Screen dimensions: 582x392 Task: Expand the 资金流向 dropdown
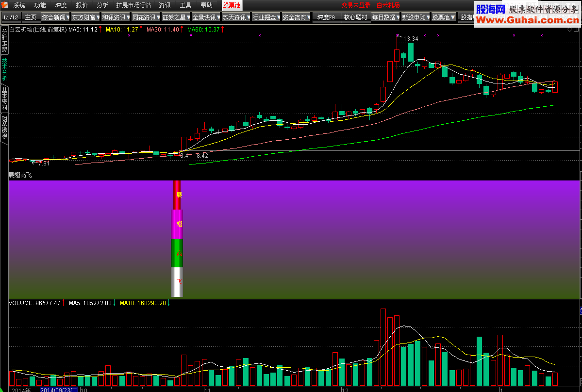(x=296, y=17)
